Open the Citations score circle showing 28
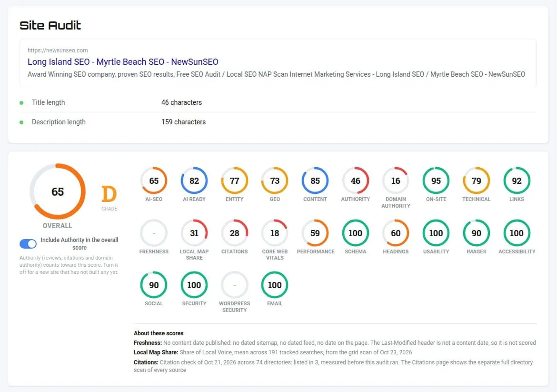 (x=234, y=233)
